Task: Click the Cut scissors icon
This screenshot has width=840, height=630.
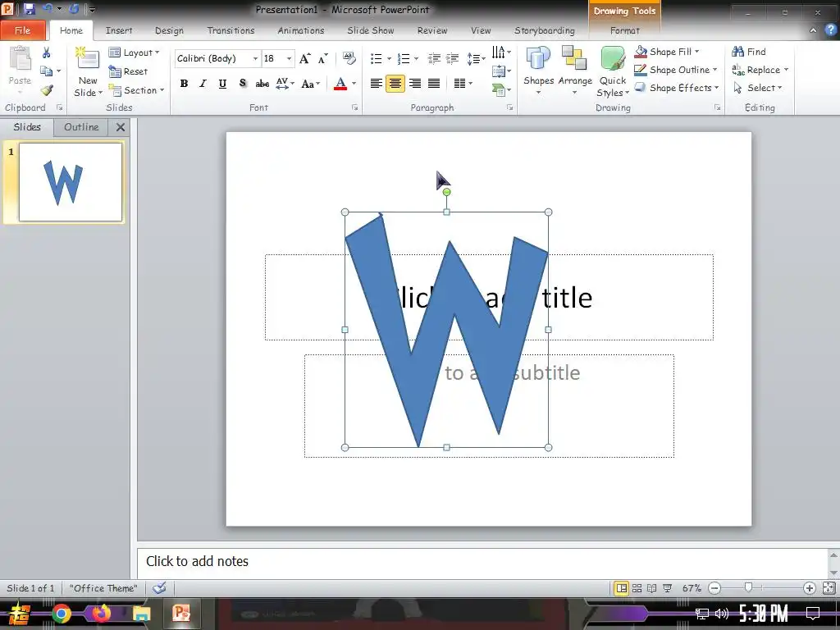Action: tap(46, 52)
